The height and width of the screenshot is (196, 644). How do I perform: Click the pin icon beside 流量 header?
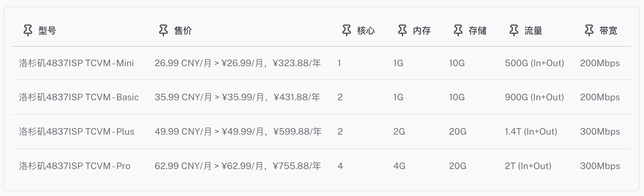point(514,31)
